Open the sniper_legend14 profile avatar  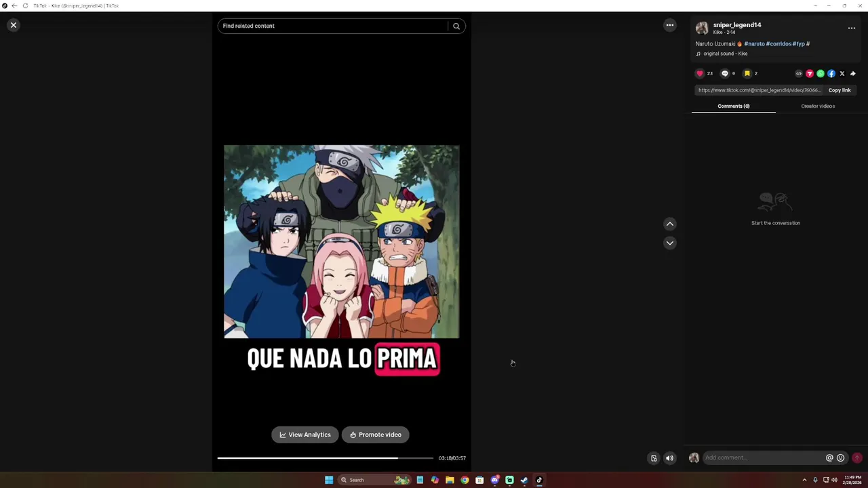[702, 28]
